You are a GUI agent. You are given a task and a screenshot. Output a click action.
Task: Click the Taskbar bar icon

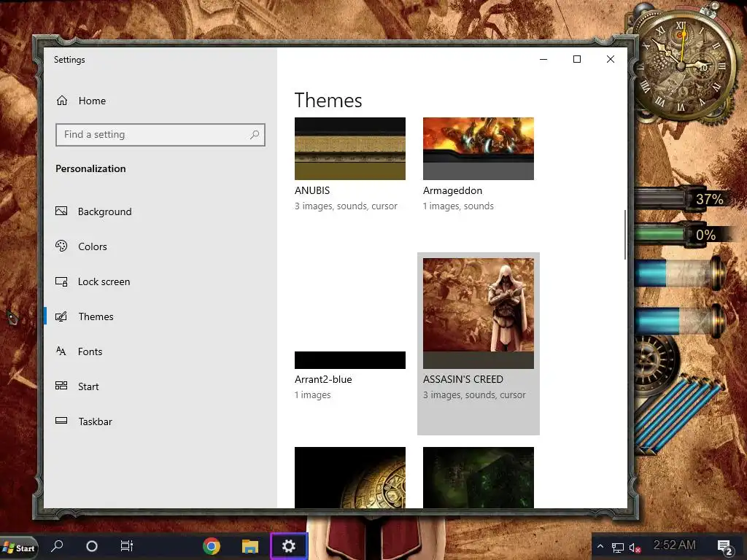tap(61, 421)
